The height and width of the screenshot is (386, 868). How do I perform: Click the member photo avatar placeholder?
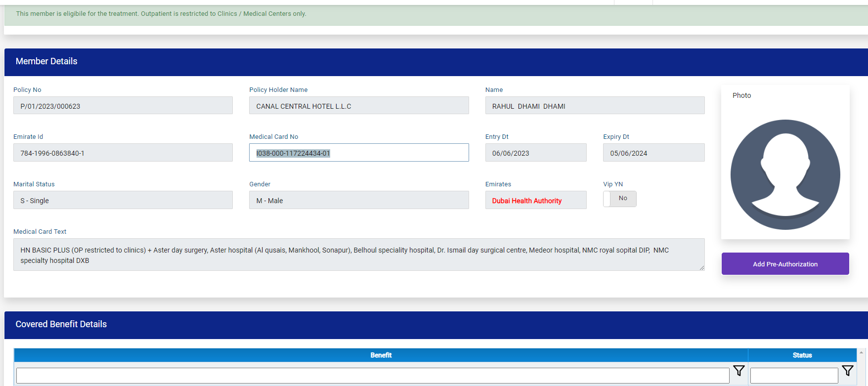(x=785, y=174)
